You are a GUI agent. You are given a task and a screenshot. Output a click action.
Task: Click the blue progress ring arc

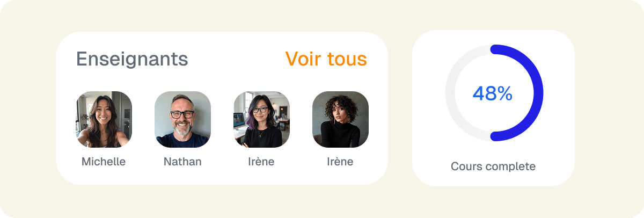click(x=538, y=93)
